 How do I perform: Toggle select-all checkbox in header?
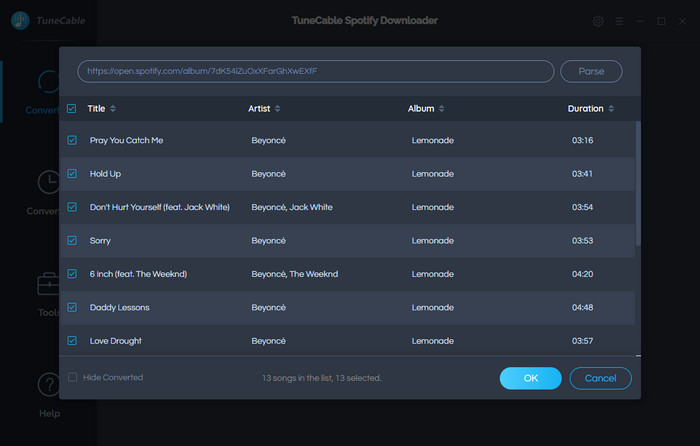click(71, 108)
